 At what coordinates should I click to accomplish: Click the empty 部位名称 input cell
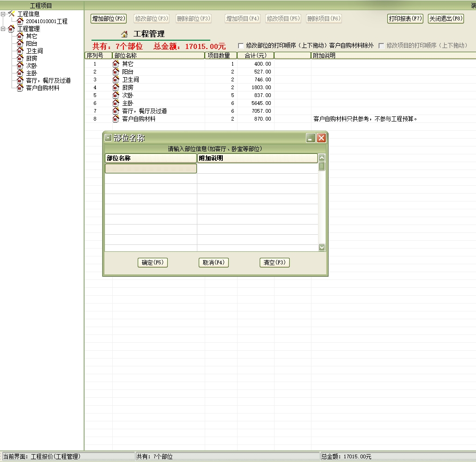(151, 169)
